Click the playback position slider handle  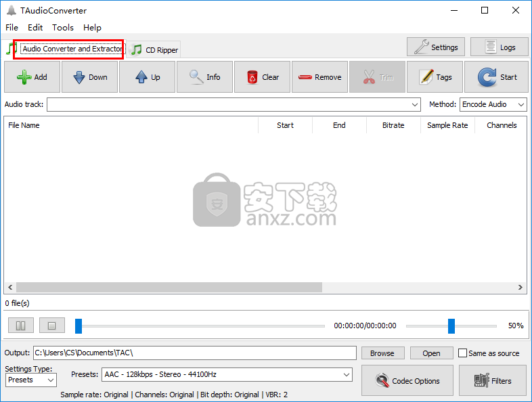(79, 326)
